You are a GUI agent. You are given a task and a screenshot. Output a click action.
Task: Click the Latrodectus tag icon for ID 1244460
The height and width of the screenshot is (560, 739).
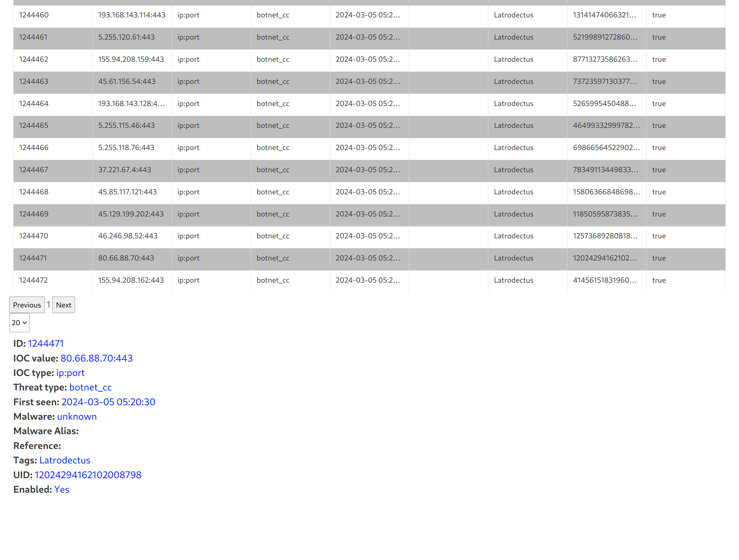tap(514, 15)
